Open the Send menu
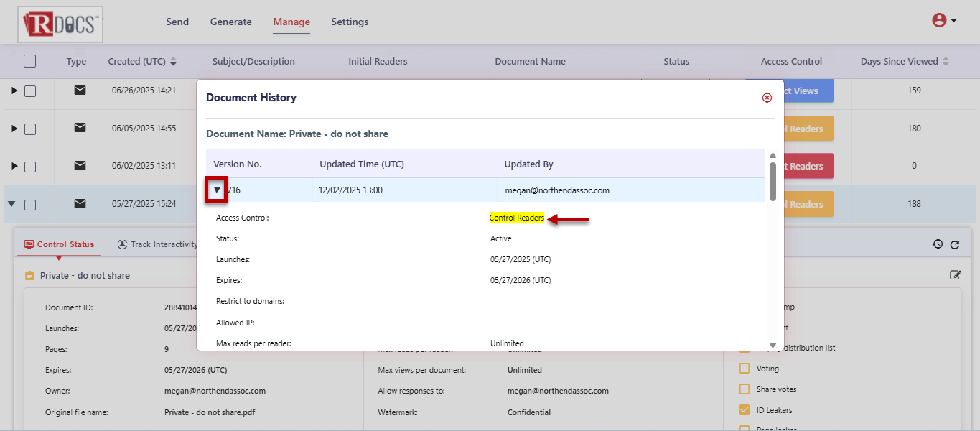980x431 pixels. [177, 22]
